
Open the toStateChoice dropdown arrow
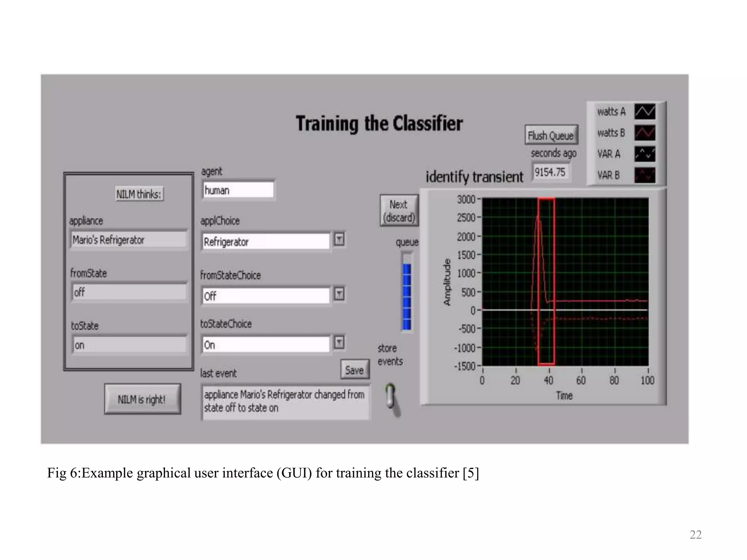339,342
